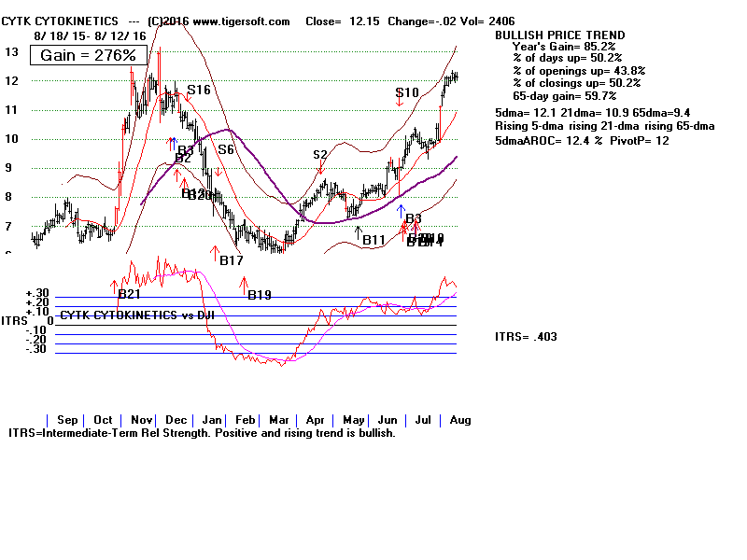Select the Jan month on time axis

pyautogui.click(x=212, y=420)
